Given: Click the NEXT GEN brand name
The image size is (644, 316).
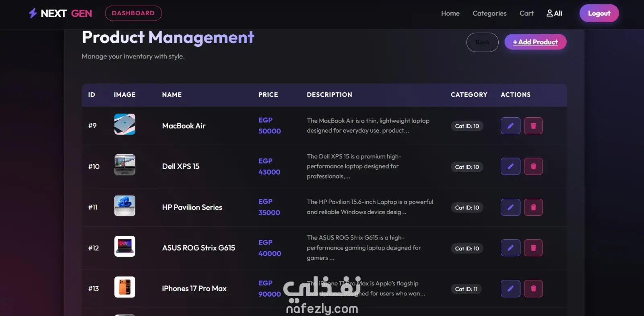Looking at the screenshot, I should tap(66, 13).
